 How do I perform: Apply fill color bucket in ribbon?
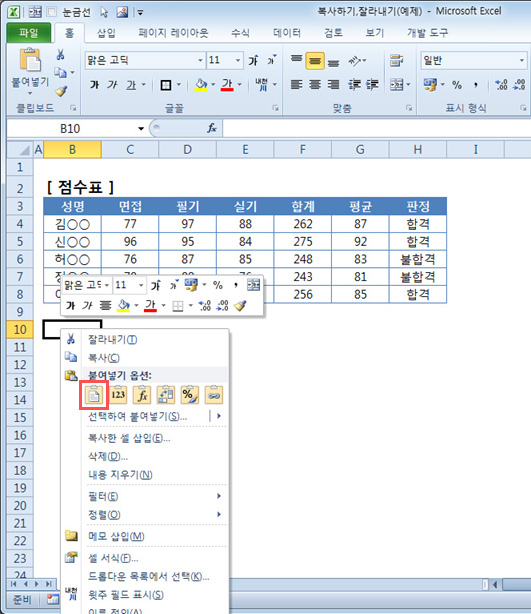click(201, 85)
